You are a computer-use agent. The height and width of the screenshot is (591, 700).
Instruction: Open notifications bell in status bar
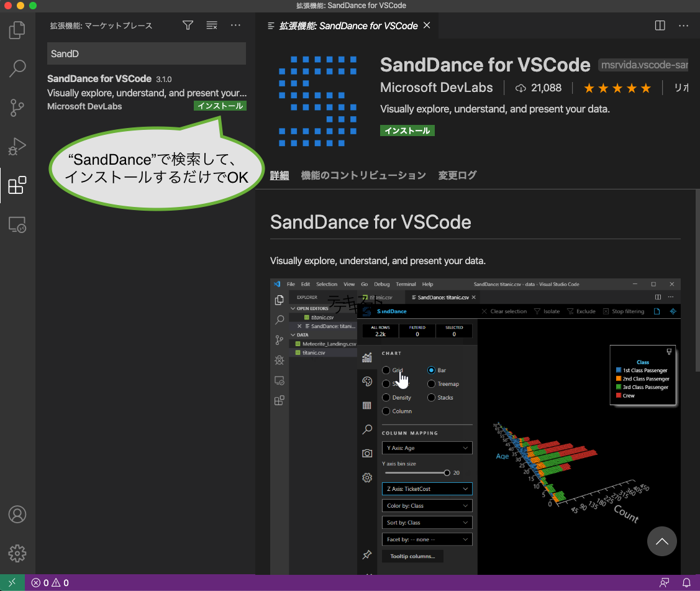point(686,583)
